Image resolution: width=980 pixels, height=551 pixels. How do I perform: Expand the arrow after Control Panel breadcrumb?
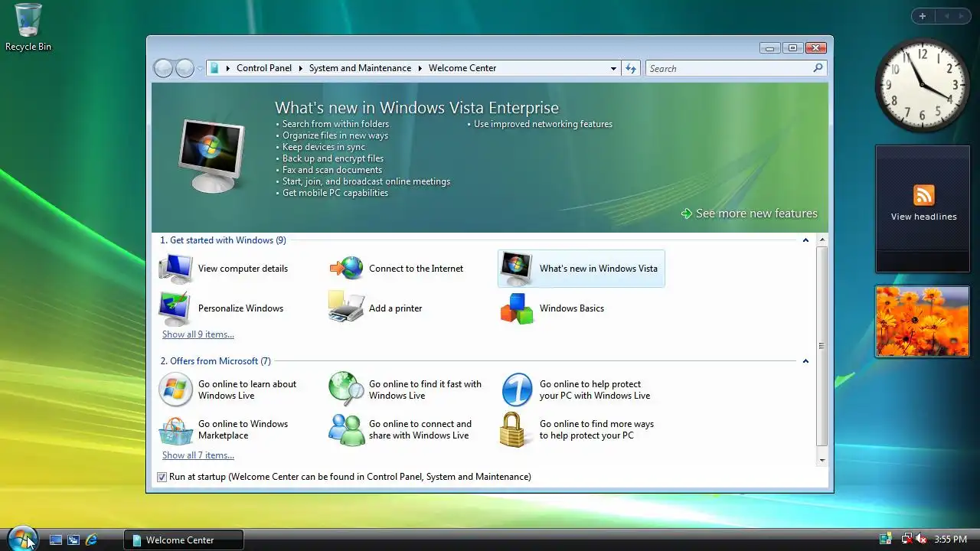300,68
